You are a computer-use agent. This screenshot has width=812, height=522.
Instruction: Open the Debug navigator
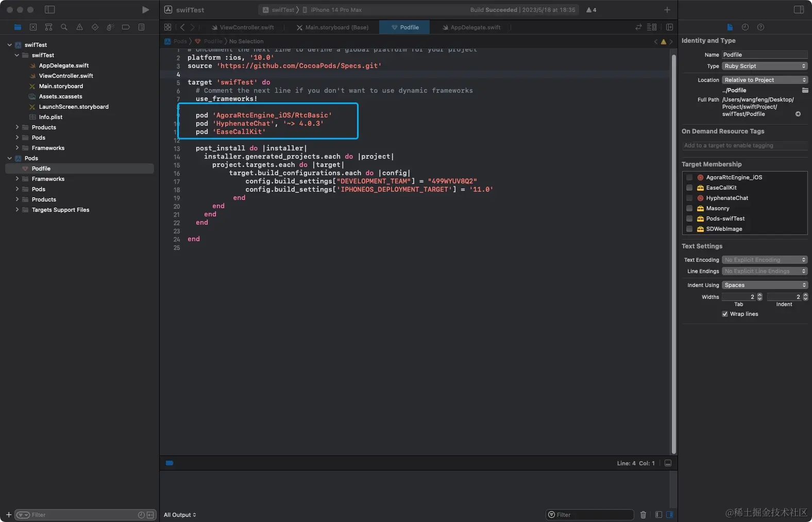click(110, 27)
